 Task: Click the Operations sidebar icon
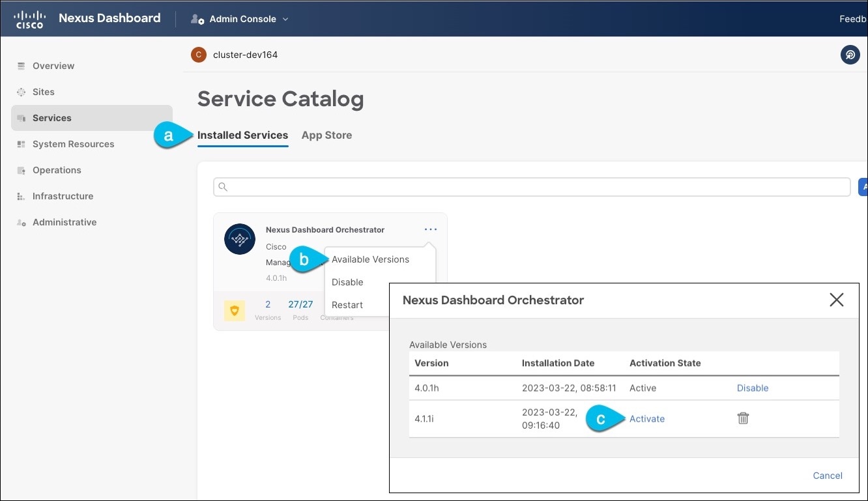[x=22, y=170]
